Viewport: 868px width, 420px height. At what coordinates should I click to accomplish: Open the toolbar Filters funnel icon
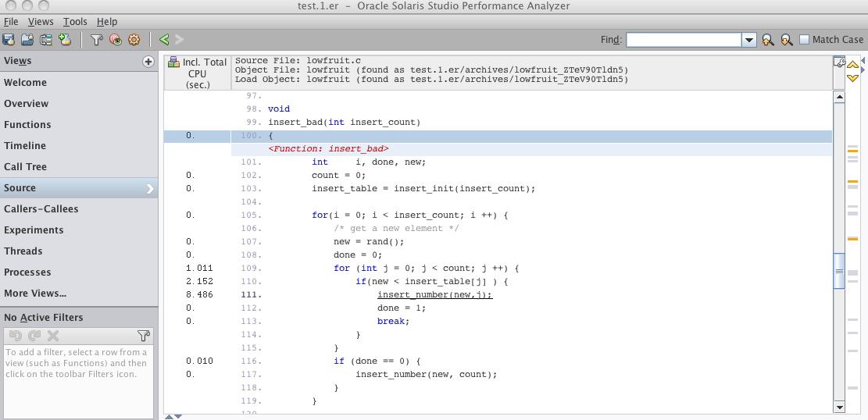click(x=97, y=39)
